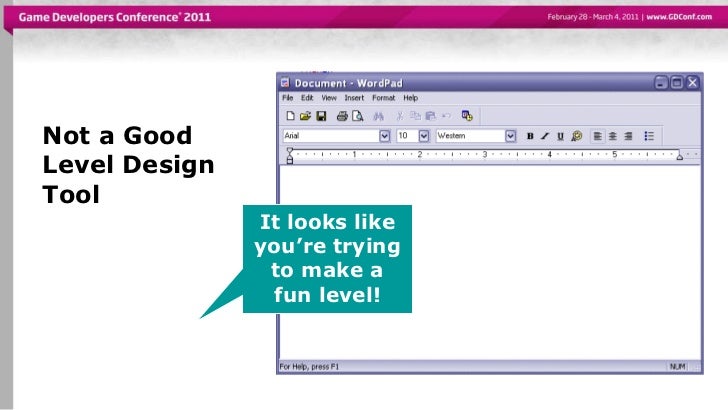Close the WordPad window

[692, 83]
